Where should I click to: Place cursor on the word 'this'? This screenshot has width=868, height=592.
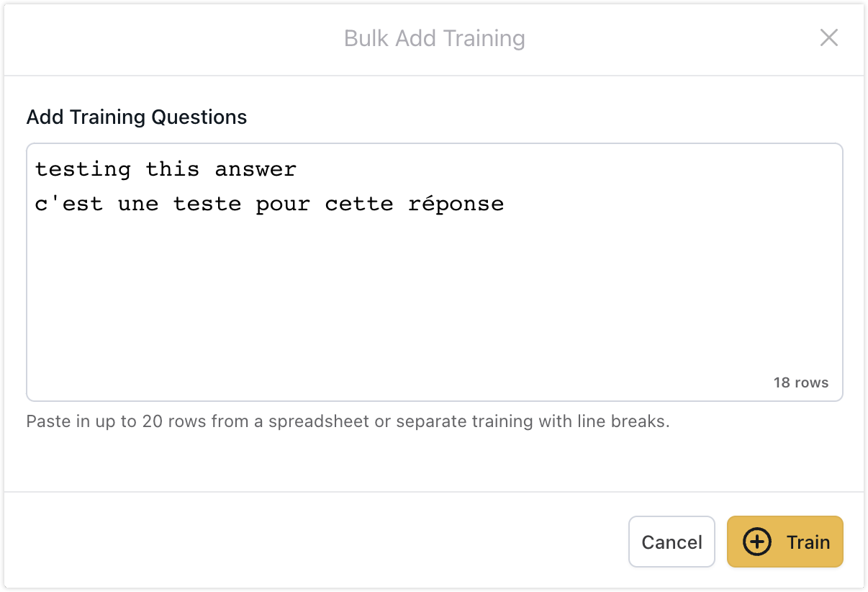173,170
